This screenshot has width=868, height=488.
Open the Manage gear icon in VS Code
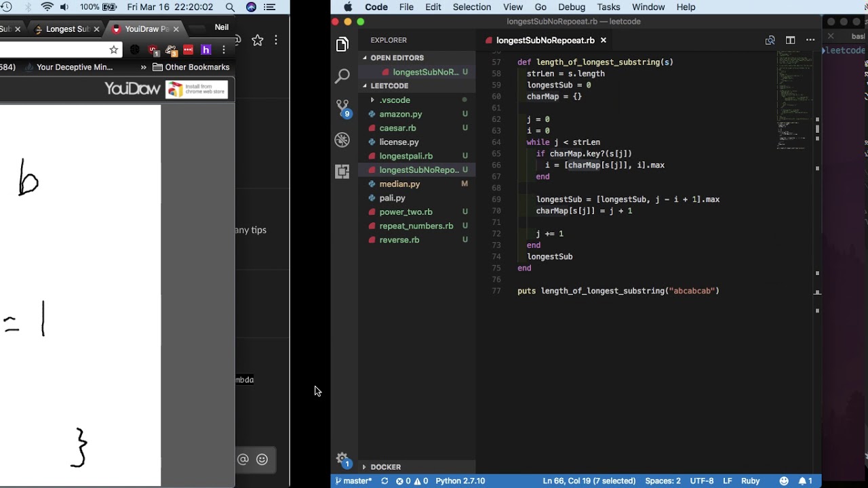[342, 459]
